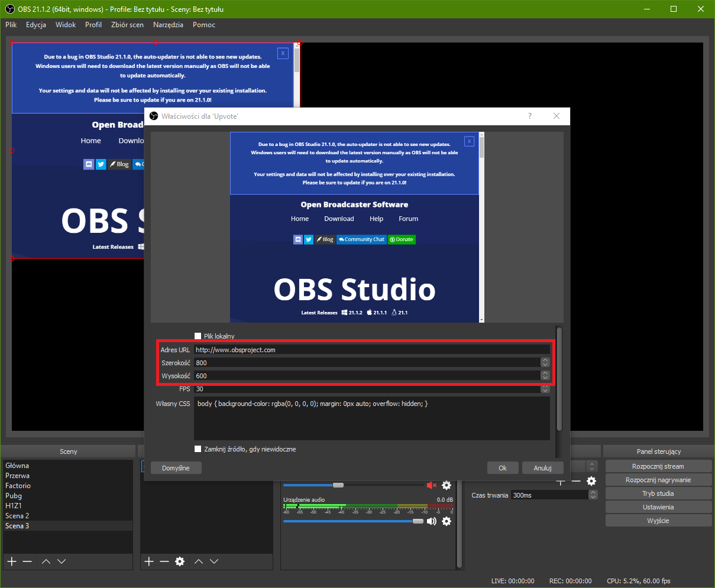
Task: Unmute the muted red speaker audio track
Action: 431,485
